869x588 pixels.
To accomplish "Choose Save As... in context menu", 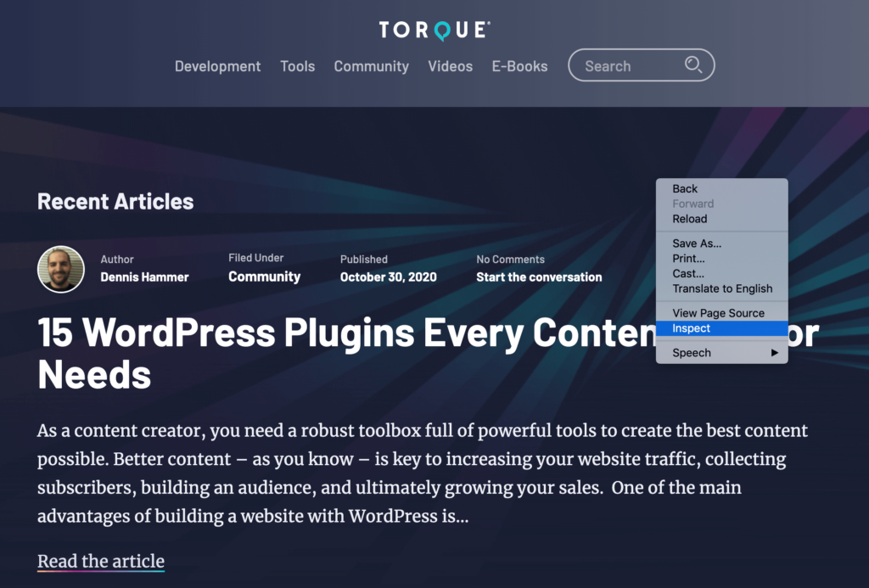I will pyautogui.click(x=721, y=244).
